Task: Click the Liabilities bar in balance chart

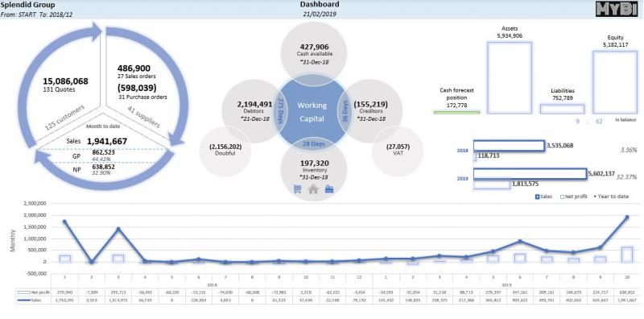Action: point(562,109)
